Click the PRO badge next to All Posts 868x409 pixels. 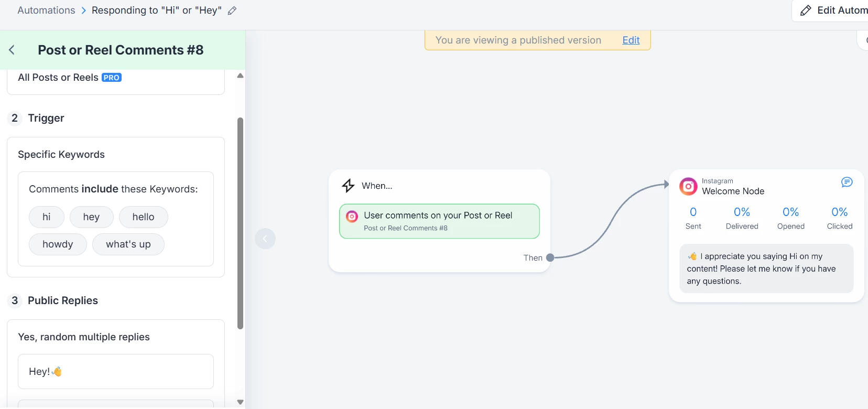(112, 78)
